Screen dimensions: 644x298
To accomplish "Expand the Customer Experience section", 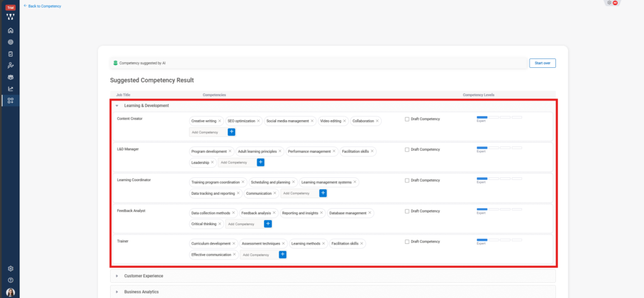I will tap(116, 276).
